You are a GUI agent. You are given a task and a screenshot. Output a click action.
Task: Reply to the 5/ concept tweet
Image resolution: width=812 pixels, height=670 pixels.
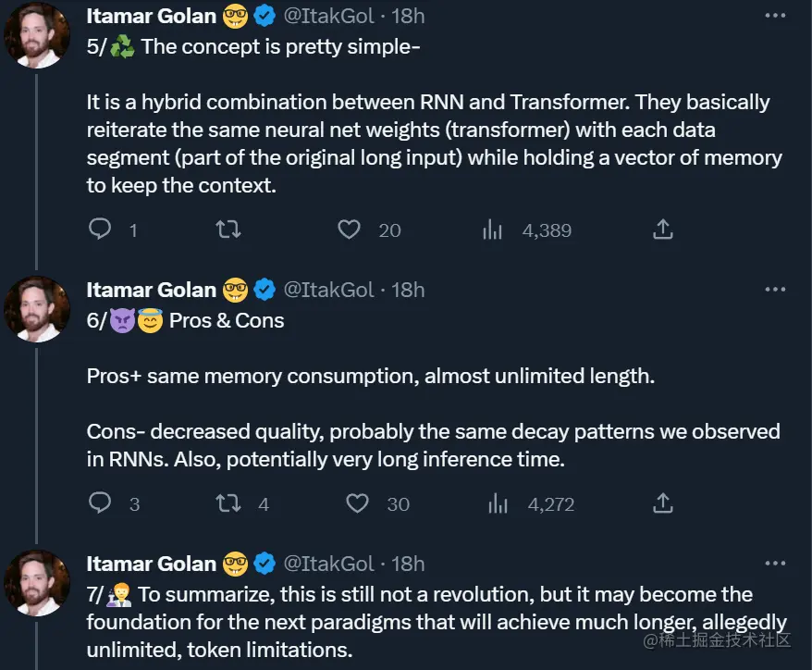[100, 230]
